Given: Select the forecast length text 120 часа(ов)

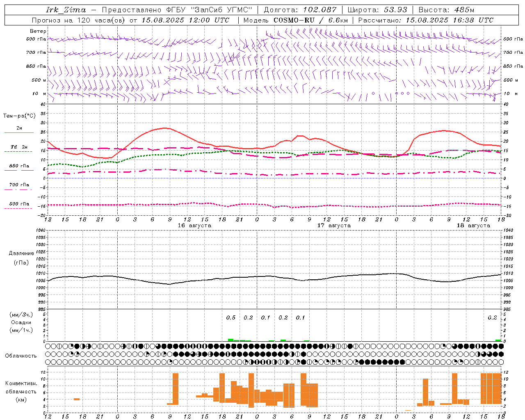Looking at the screenshot, I should coord(101,20).
